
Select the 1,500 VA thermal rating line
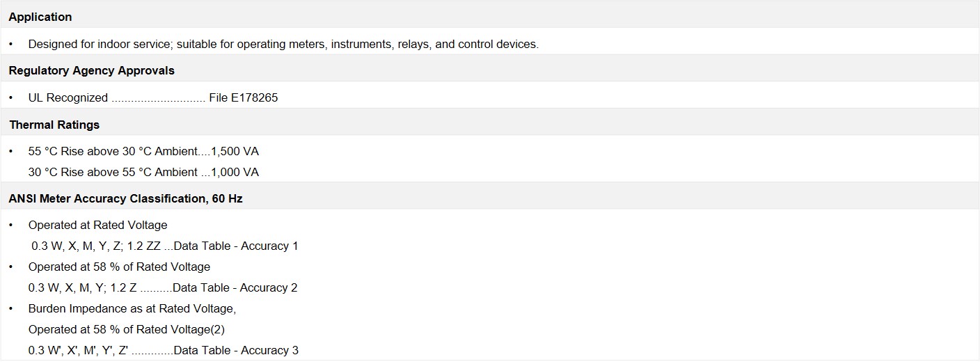pyautogui.click(x=143, y=152)
